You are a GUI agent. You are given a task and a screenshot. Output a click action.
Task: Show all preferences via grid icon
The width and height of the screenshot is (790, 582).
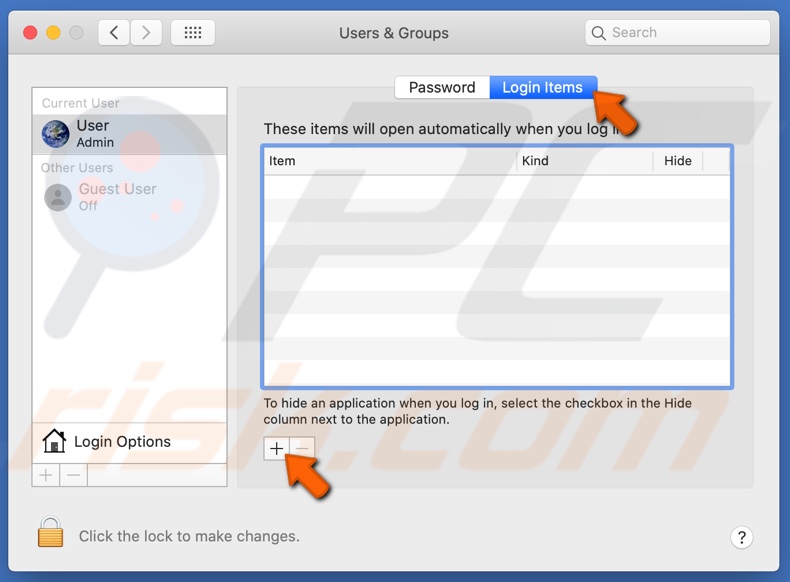(193, 33)
